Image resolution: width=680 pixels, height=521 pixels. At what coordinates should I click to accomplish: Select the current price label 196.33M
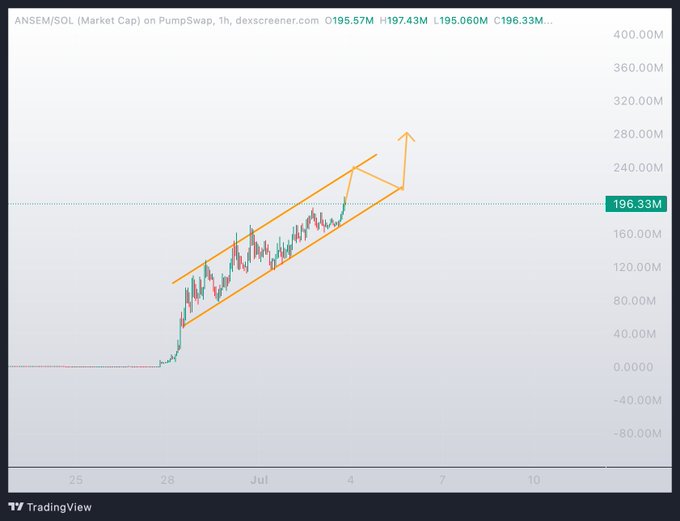(636, 204)
